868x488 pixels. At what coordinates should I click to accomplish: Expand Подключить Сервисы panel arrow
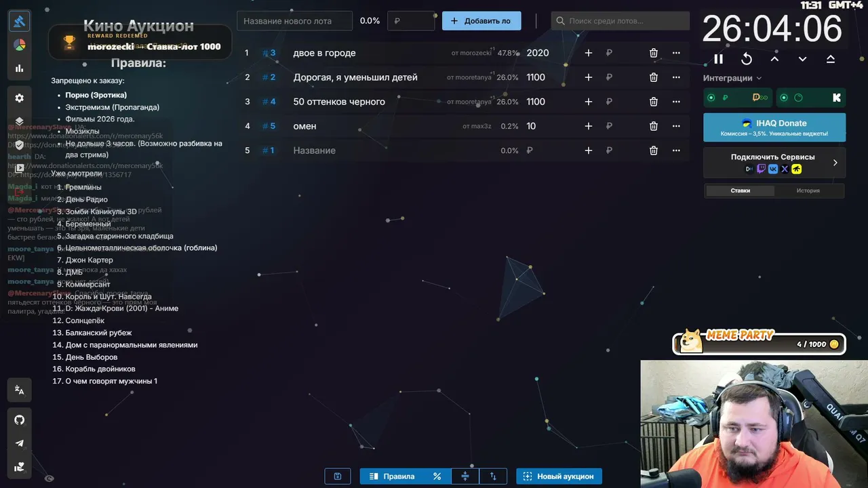click(835, 163)
